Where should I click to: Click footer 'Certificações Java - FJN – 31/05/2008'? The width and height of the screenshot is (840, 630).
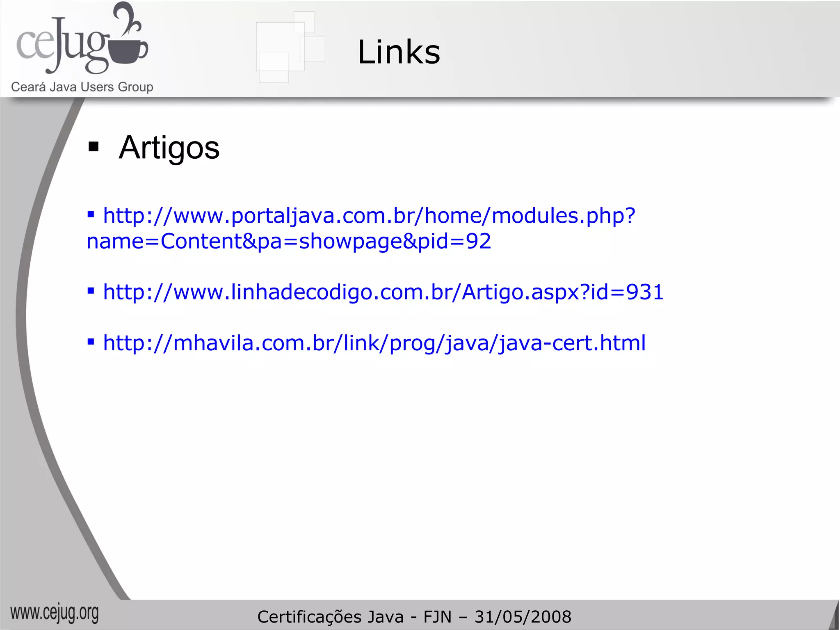tap(414, 617)
